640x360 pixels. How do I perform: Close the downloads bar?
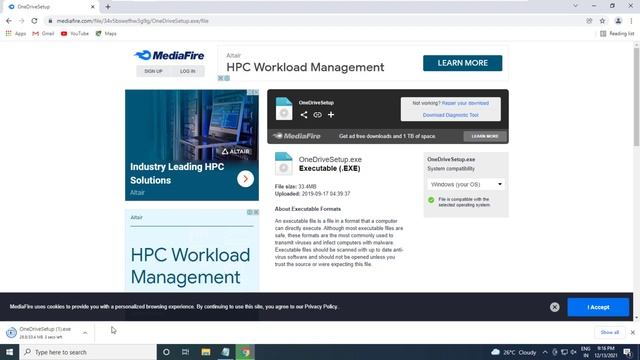(633, 332)
